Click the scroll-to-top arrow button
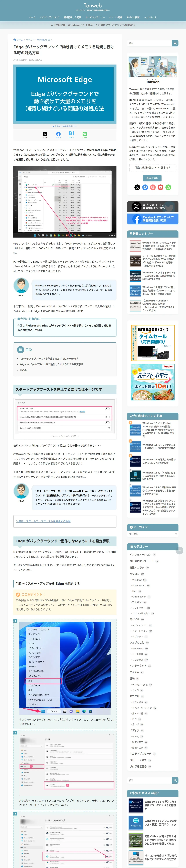This screenshot has width=186, height=868. tap(180, 550)
